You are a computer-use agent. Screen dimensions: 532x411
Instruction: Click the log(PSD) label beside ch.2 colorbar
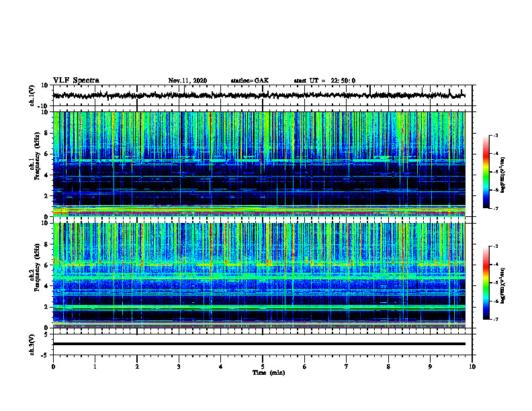(503, 285)
